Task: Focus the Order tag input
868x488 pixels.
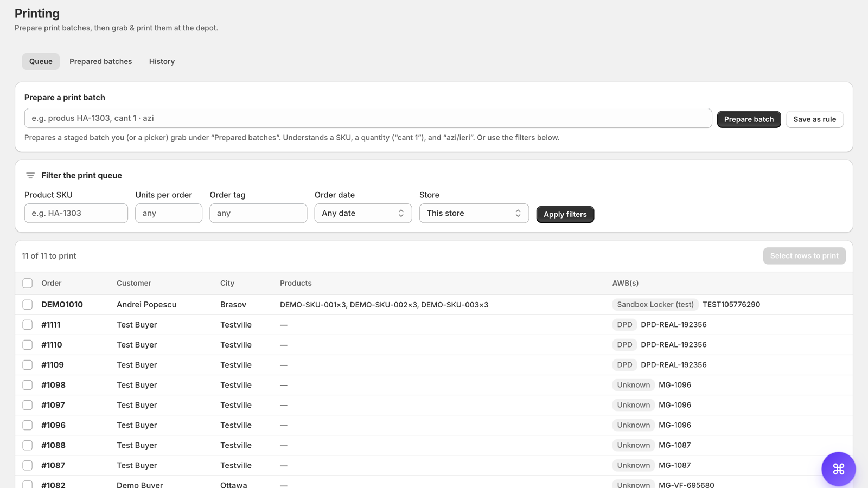Action: coord(258,213)
